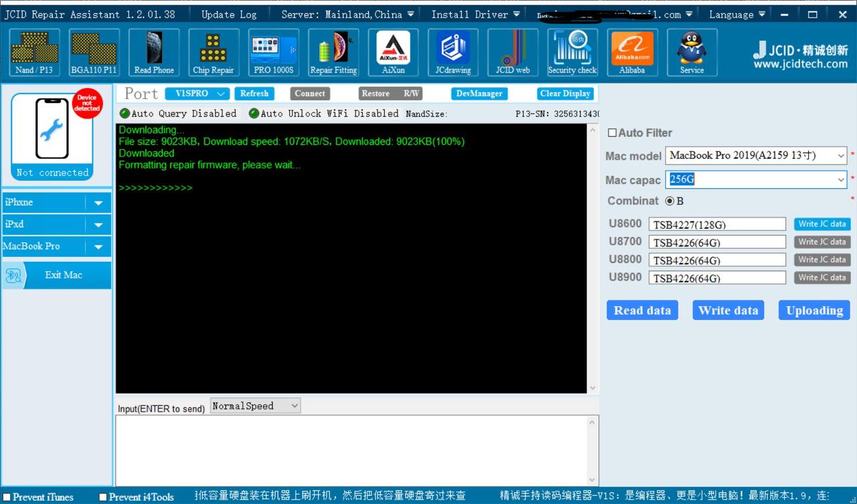Click the Exit Mac icon
This screenshot has height=504, width=857.
coord(13,275)
